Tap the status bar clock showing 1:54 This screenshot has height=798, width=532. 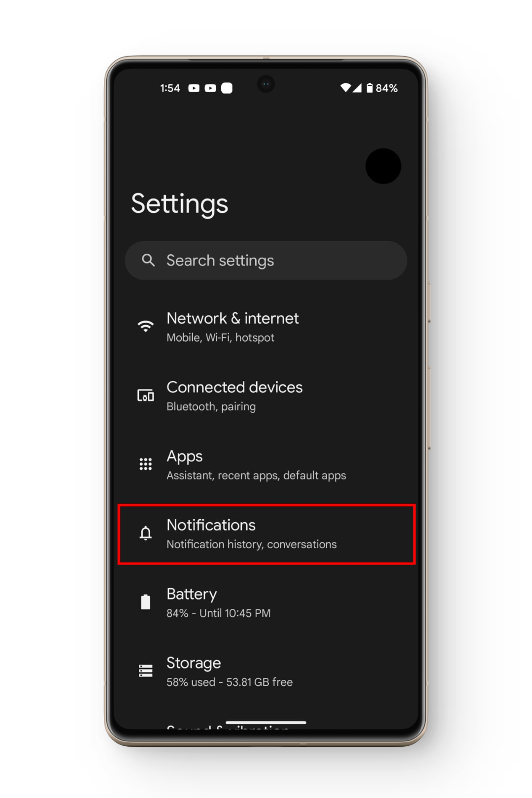[x=170, y=88]
